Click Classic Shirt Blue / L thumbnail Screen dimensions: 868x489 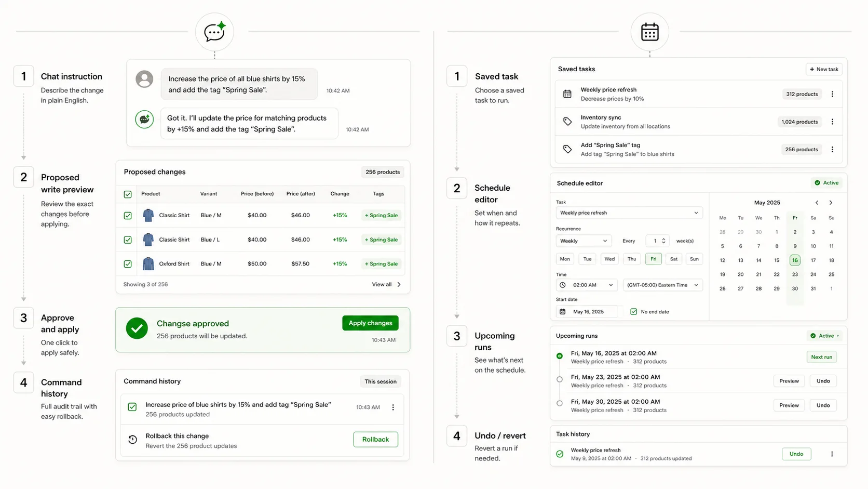148,240
